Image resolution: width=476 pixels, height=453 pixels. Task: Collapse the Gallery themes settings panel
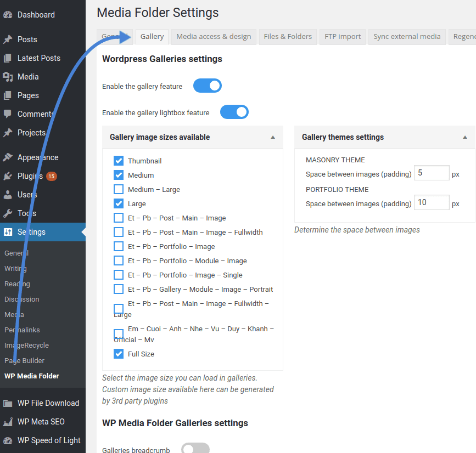click(x=465, y=137)
